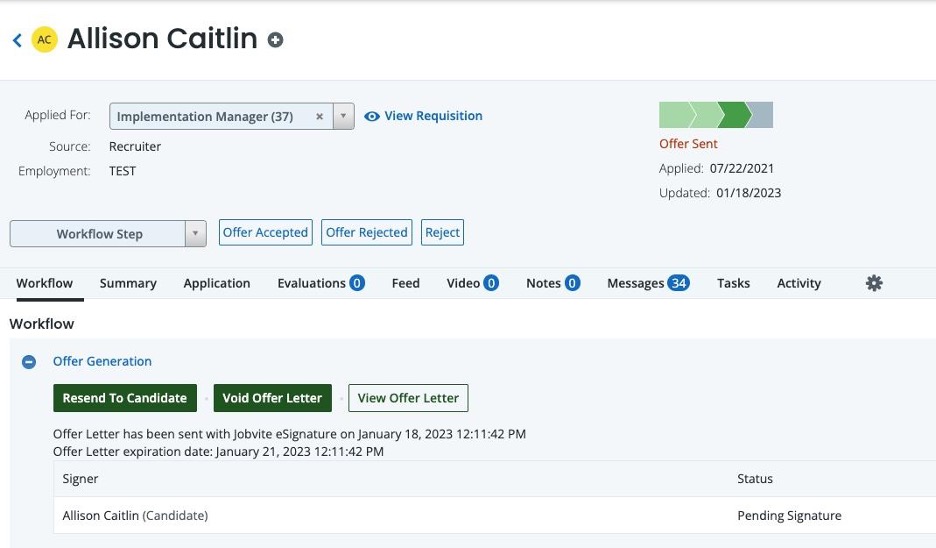Click Resend To Candidate button
The width and height of the screenshot is (936, 548).
pyautogui.click(x=125, y=398)
